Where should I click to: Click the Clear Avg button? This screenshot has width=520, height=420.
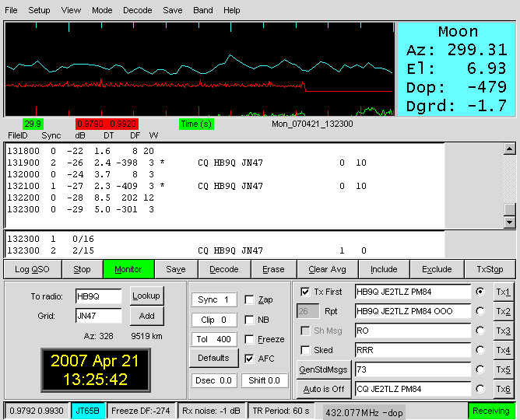coord(328,269)
